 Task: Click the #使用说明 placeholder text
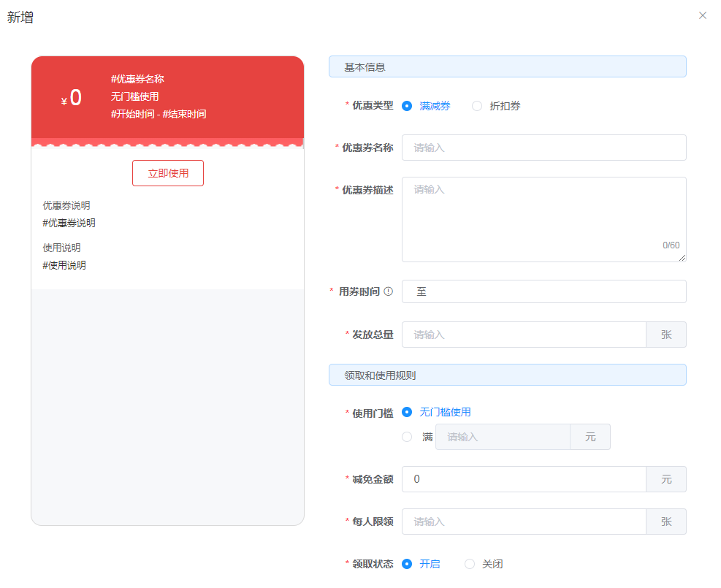(64, 265)
